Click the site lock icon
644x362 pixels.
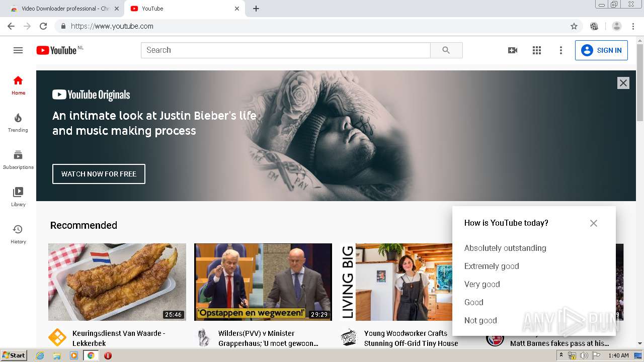coord(63,26)
